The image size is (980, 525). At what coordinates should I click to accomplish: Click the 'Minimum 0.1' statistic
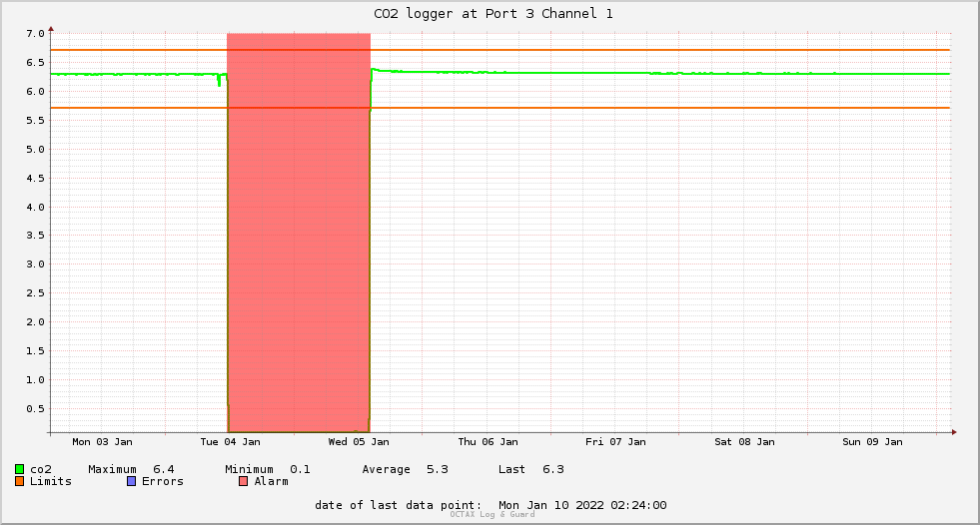coord(268,469)
